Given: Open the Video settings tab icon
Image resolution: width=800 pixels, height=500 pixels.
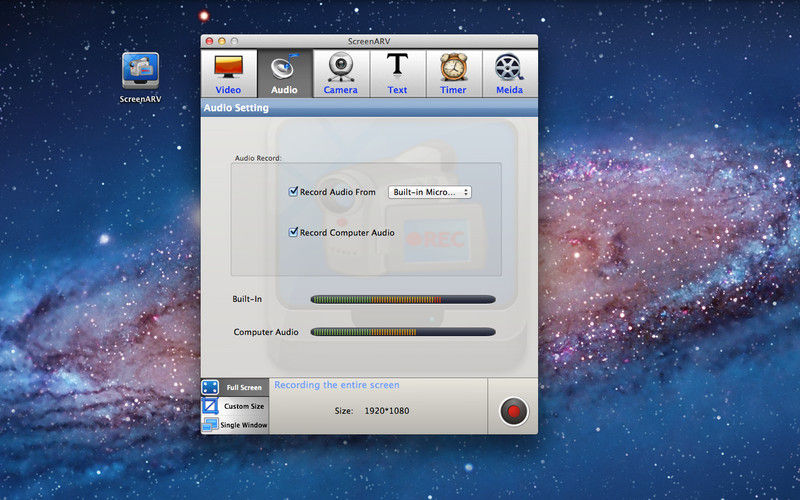Looking at the screenshot, I should [228, 68].
